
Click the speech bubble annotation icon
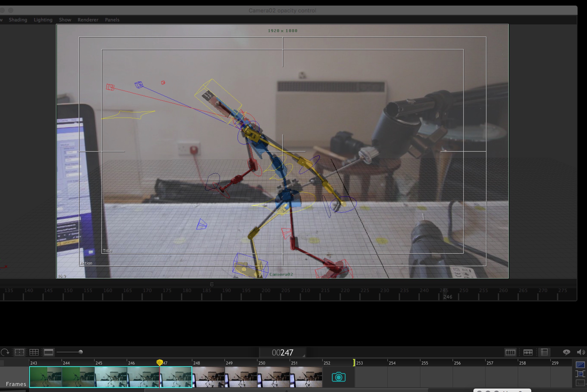(x=566, y=352)
